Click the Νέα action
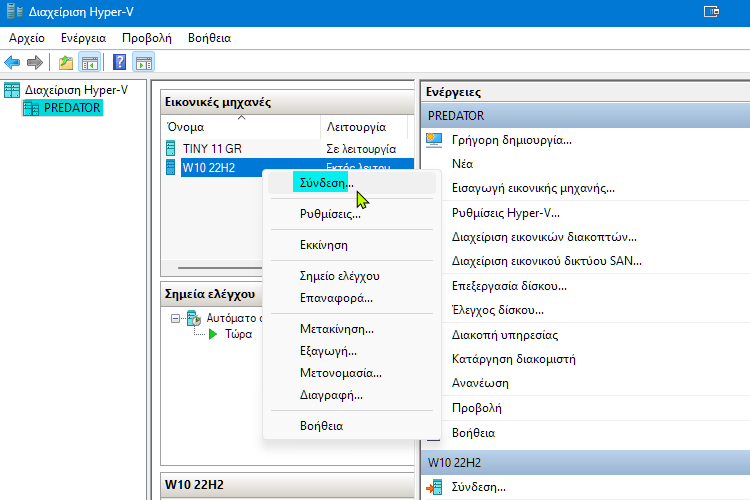750x500 pixels. point(463,164)
